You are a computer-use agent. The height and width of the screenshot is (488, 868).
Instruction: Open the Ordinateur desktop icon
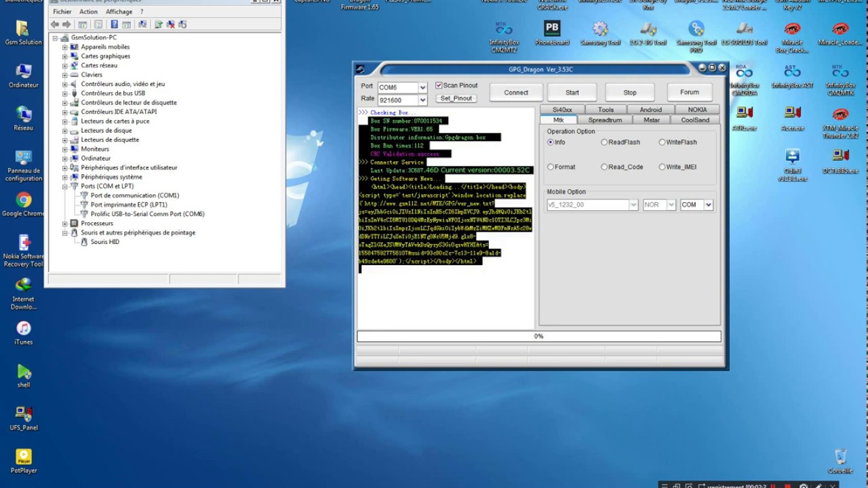pos(23,76)
